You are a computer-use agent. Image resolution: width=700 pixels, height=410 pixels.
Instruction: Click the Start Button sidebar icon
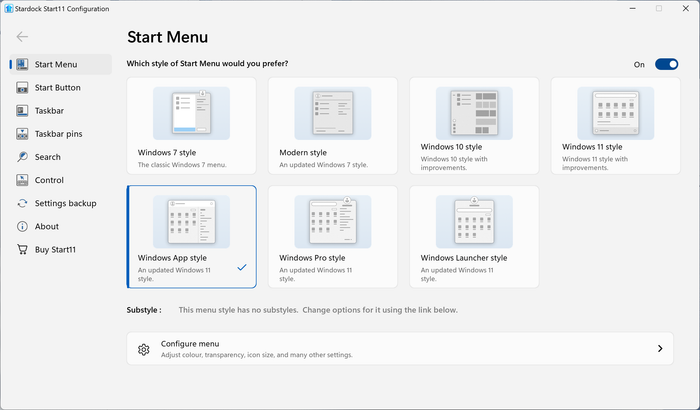[22, 88]
